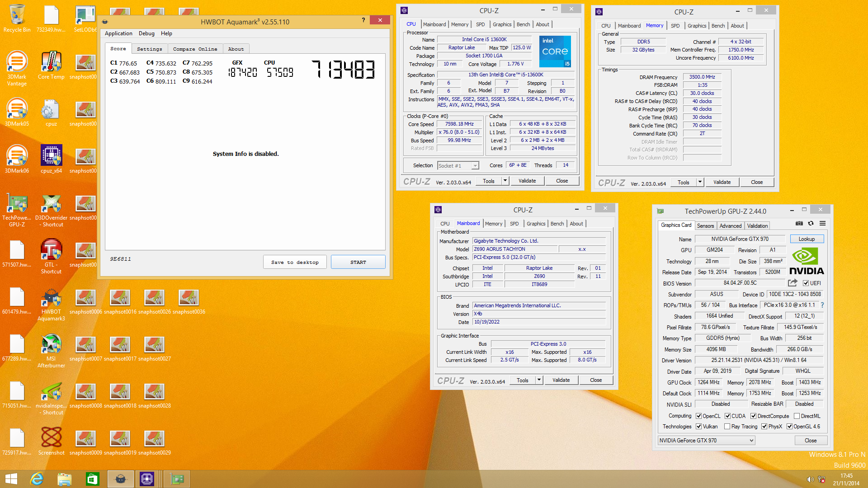
Task: Open 3DMark Vantage desktop shortcut
Action: (17, 68)
